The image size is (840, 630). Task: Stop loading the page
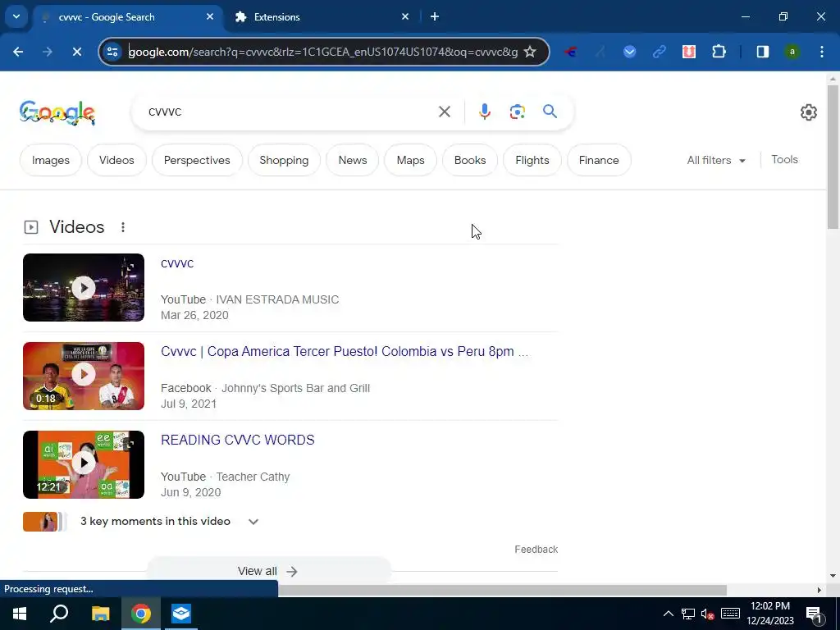(x=76, y=52)
